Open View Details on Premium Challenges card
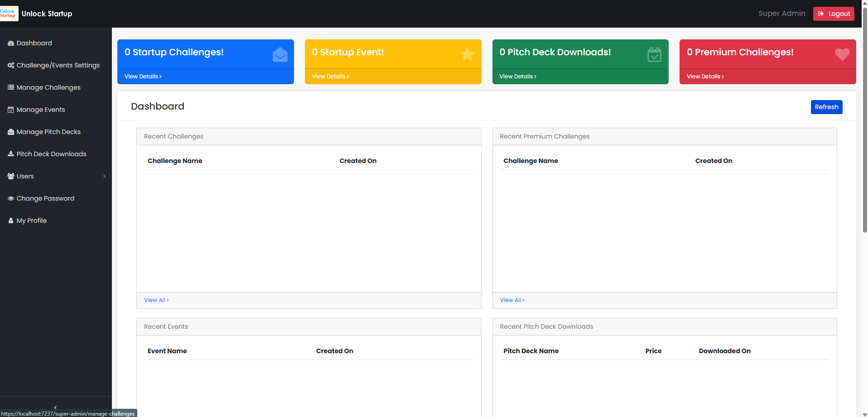The image size is (868, 417). point(705,77)
